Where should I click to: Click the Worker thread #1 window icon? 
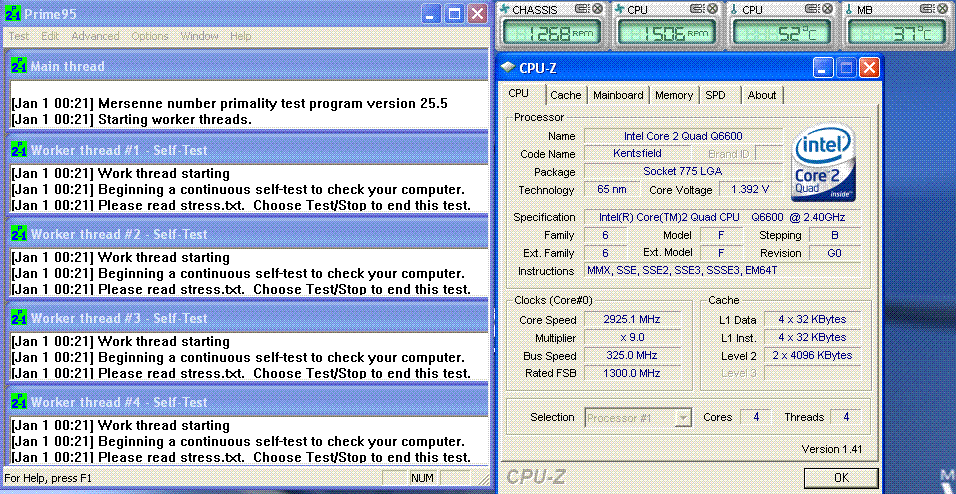pyautogui.click(x=19, y=150)
